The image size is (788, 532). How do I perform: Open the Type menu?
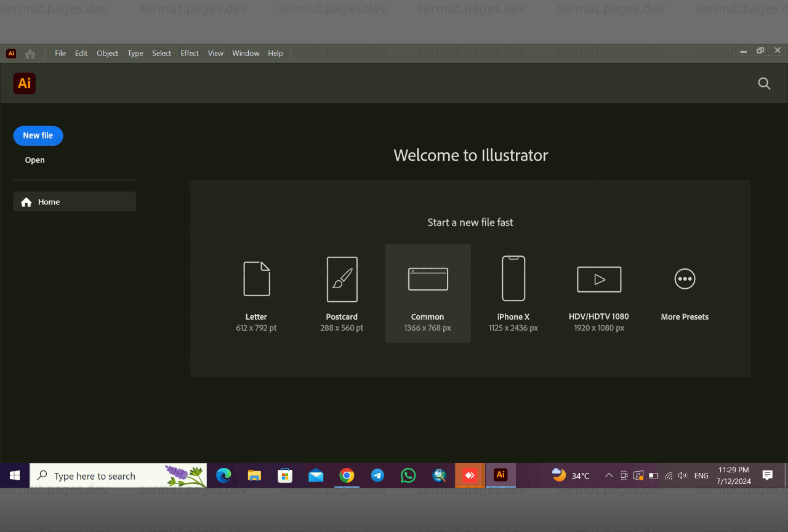click(x=135, y=54)
